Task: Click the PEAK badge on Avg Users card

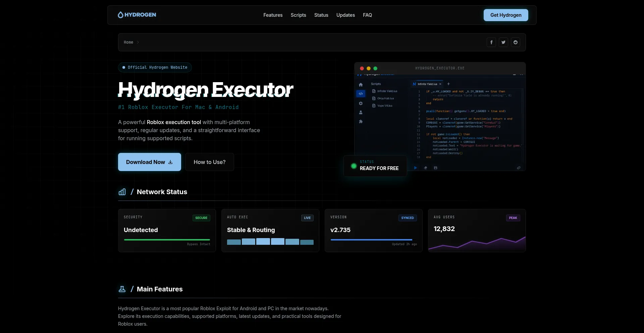Action: click(x=513, y=218)
